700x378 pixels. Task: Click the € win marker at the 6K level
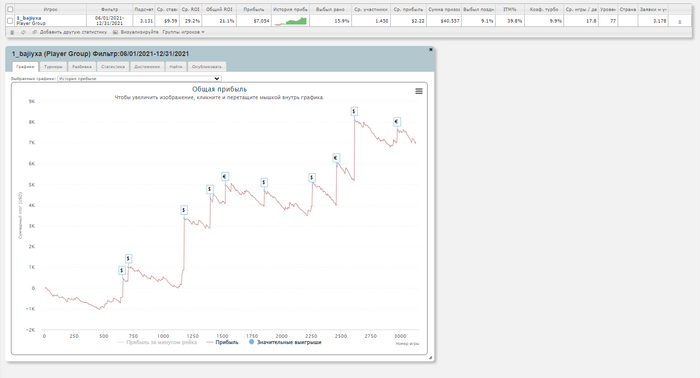pos(336,158)
